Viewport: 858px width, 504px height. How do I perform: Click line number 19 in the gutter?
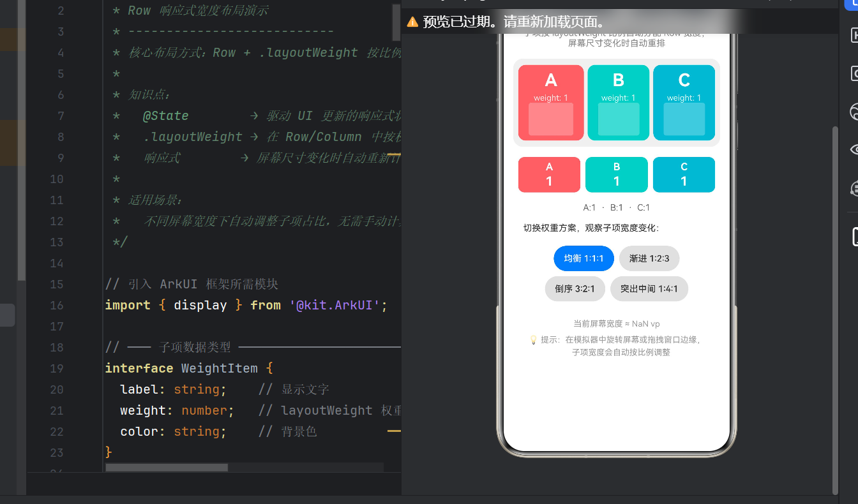pyautogui.click(x=57, y=368)
